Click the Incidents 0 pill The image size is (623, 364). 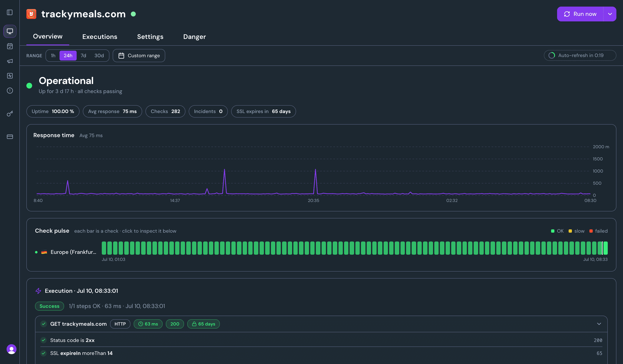(x=208, y=111)
